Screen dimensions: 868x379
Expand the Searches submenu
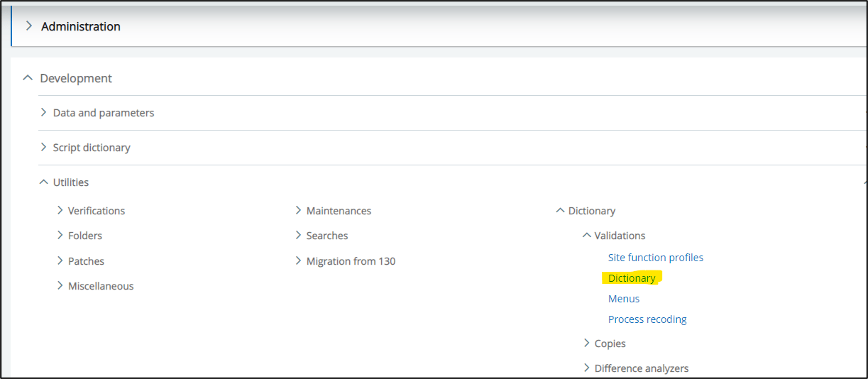pos(326,236)
